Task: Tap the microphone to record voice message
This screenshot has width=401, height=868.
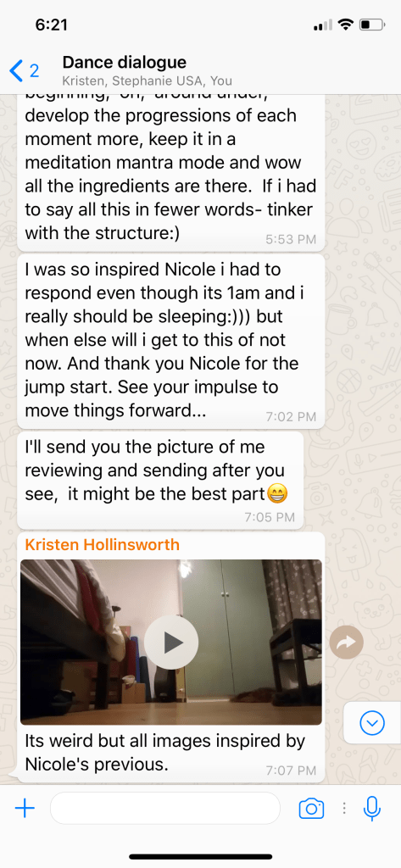Action: (x=372, y=808)
